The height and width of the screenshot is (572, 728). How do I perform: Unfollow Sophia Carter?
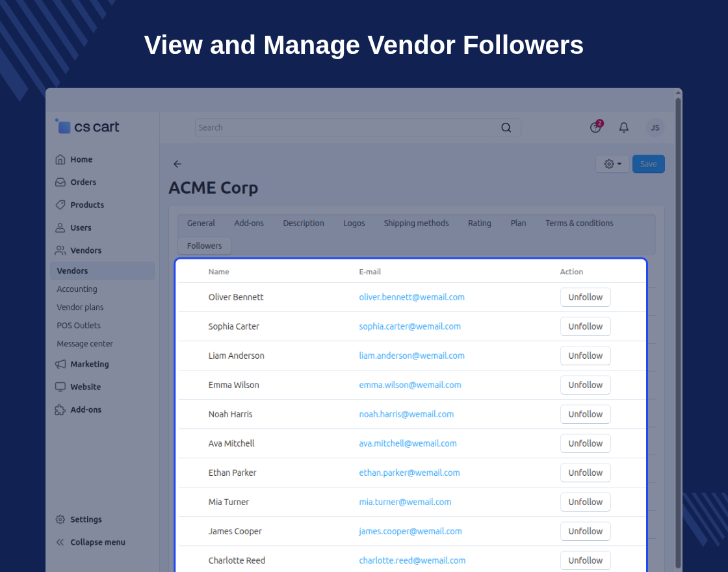click(x=585, y=326)
